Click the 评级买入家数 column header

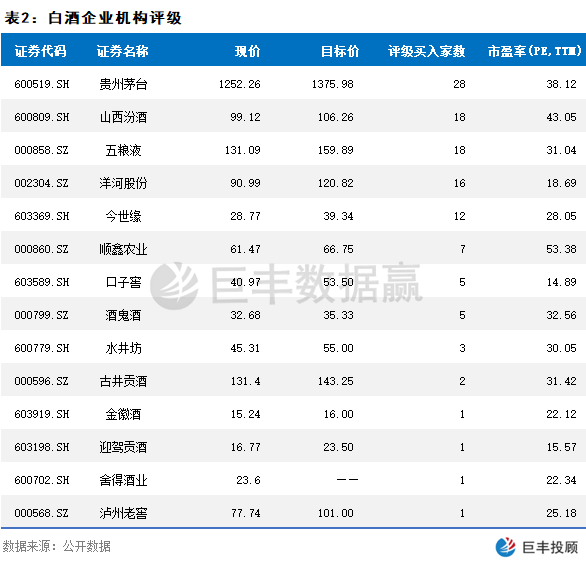tap(426, 51)
